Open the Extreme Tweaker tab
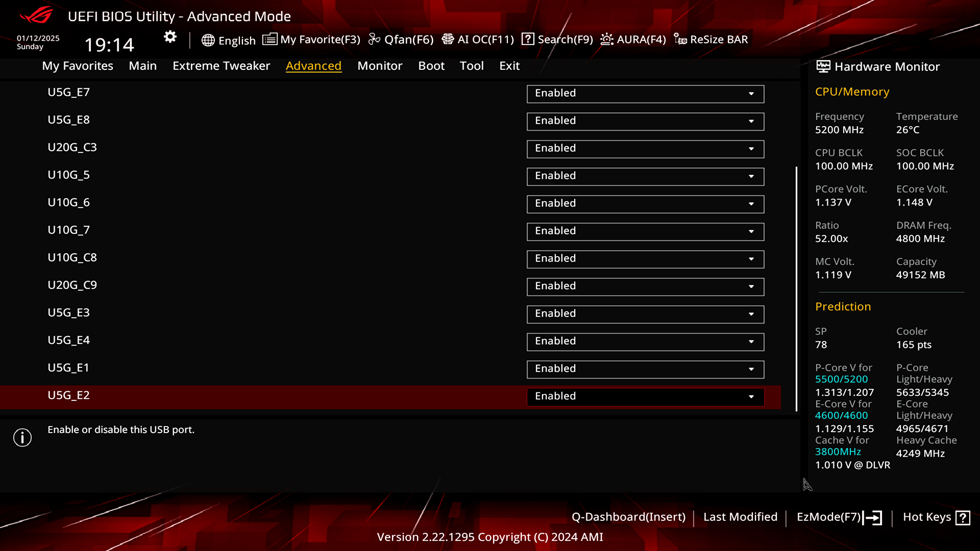Screen dimensions: 980x551 coord(222,65)
